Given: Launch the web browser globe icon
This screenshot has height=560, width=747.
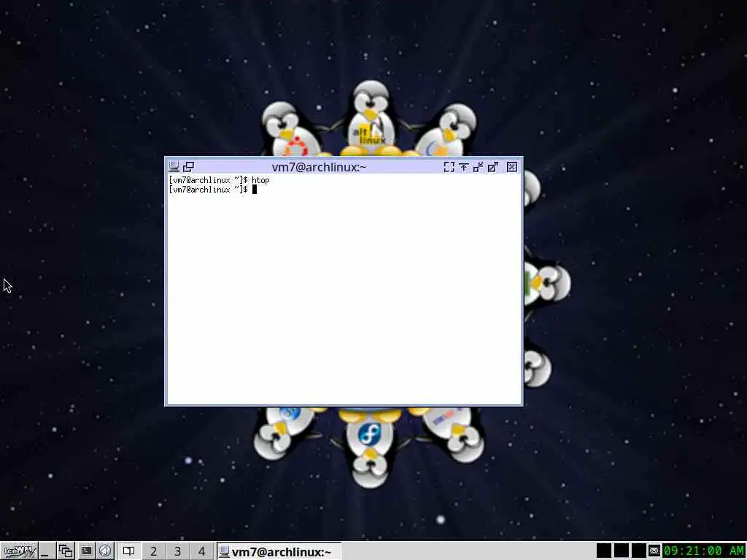Looking at the screenshot, I should [105, 551].
